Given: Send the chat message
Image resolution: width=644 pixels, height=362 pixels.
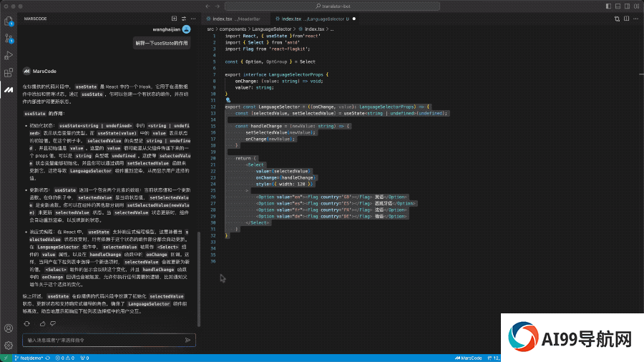Looking at the screenshot, I should 187,340.
